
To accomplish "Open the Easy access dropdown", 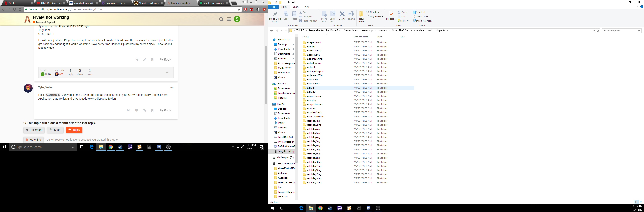I will pos(375,16).
